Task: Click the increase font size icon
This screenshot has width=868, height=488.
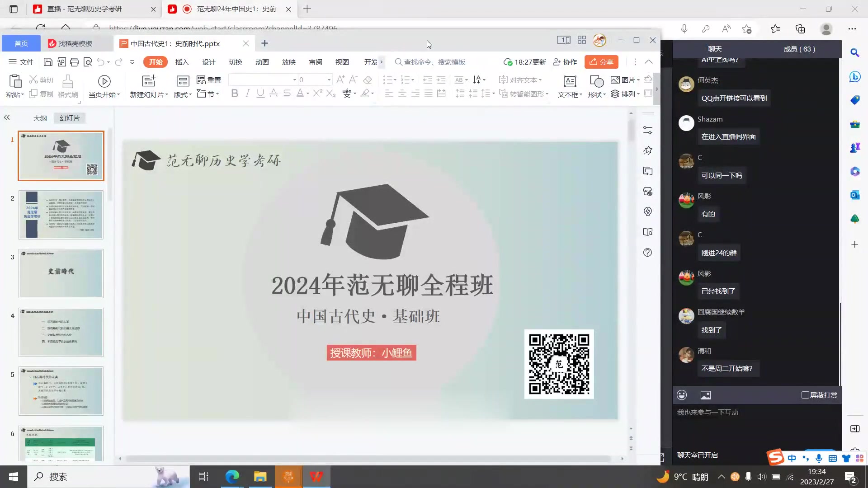Action: (x=341, y=80)
